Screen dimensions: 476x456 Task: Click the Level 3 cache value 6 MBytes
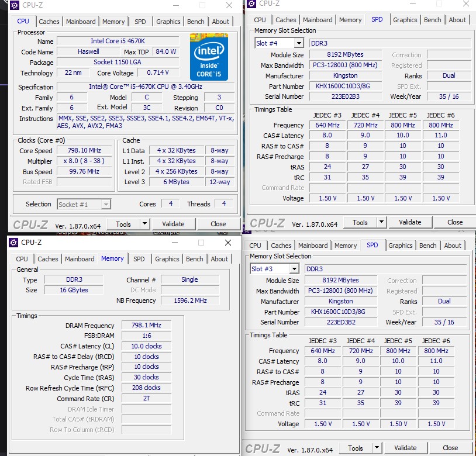[x=177, y=182]
